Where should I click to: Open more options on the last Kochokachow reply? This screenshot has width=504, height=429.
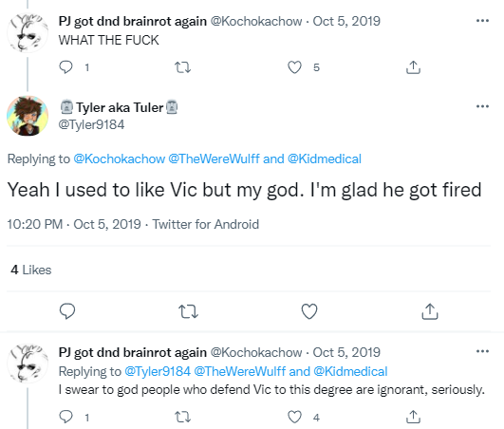click(x=482, y=351)
